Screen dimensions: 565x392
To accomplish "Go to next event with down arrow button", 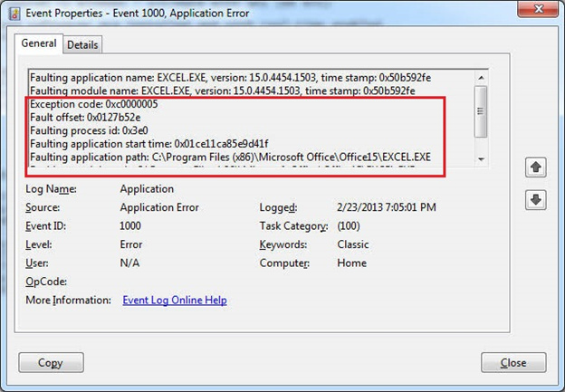I will 536,199.
